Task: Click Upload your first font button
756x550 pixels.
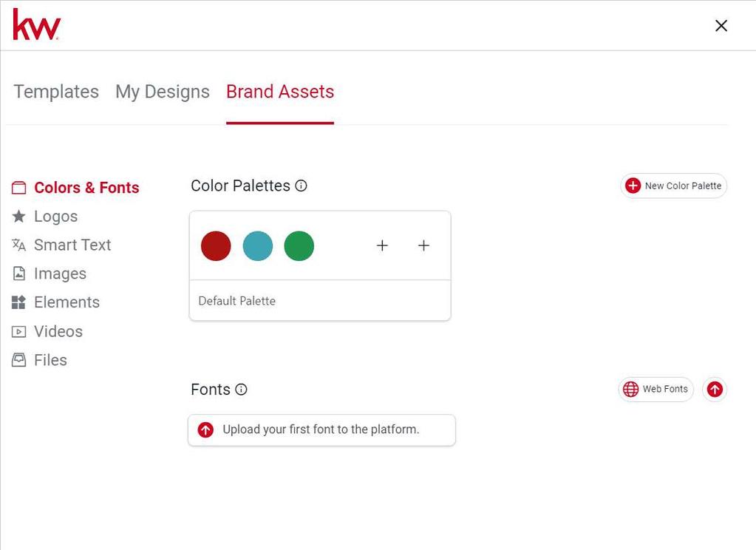Action: 321,430
